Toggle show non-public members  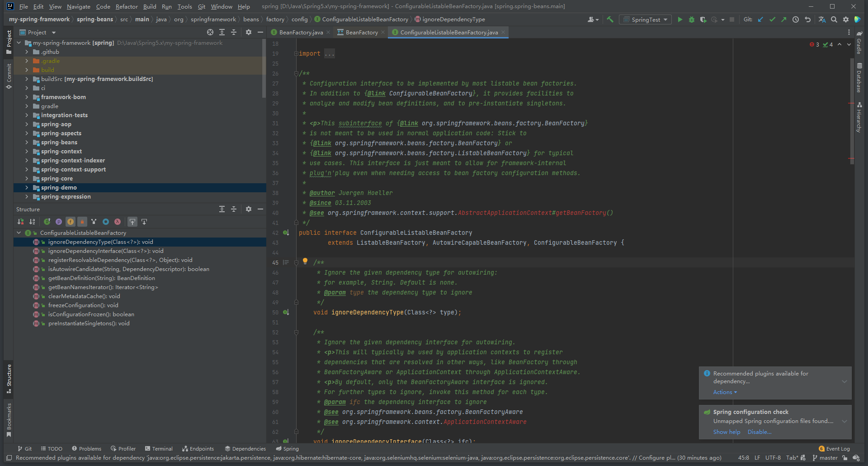pos(82,222)
